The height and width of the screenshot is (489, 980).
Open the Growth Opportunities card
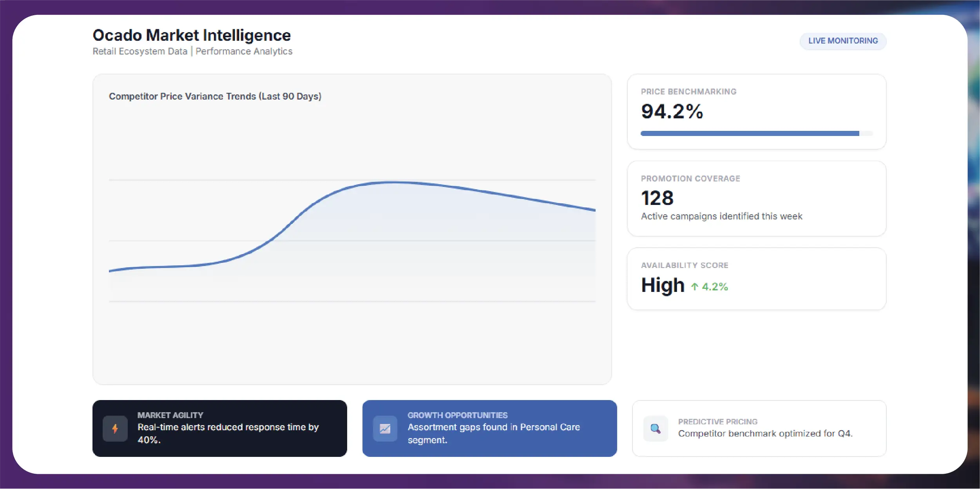point(489,428)
